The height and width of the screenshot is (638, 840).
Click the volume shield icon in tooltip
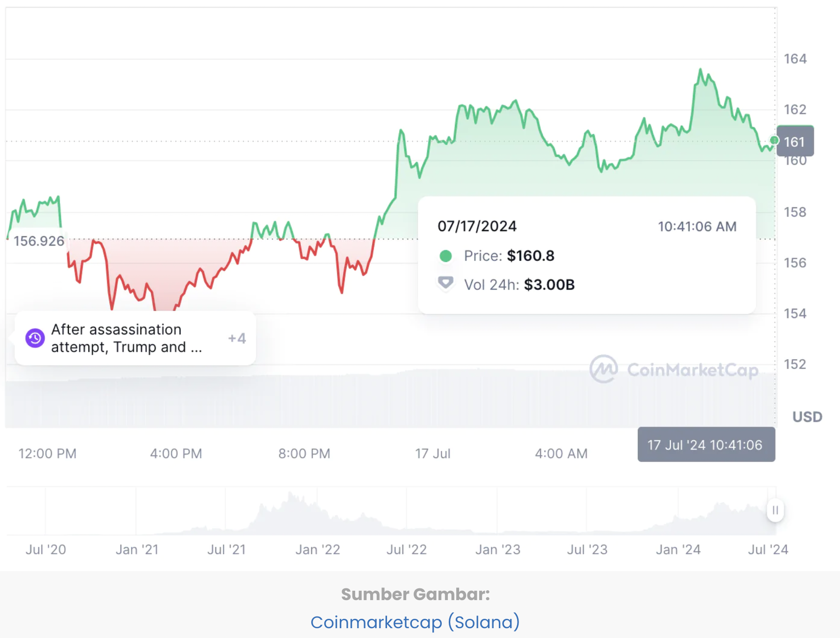pyautogui.click(x=446, y=283)
